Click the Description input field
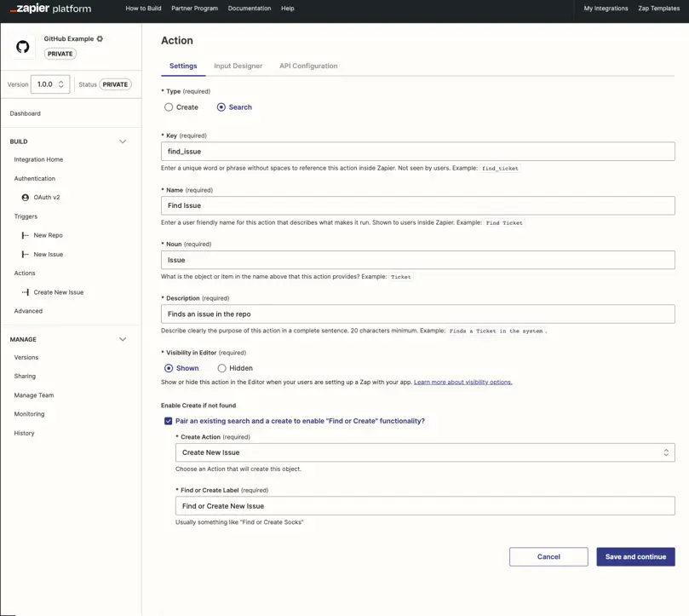Image resolution: width=689 pixels, height=616 pixels. [418, 314]
